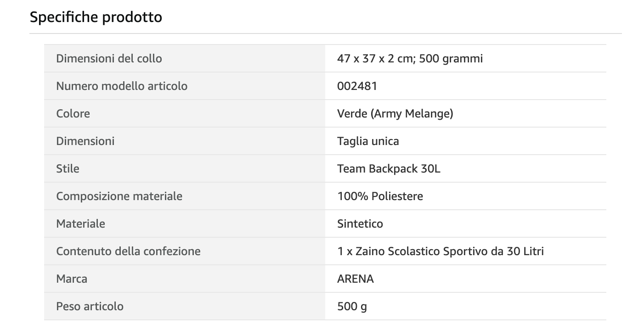
Task: Select the Composizione materiale label
Action: pyautogui.click(x=119, y=196)
